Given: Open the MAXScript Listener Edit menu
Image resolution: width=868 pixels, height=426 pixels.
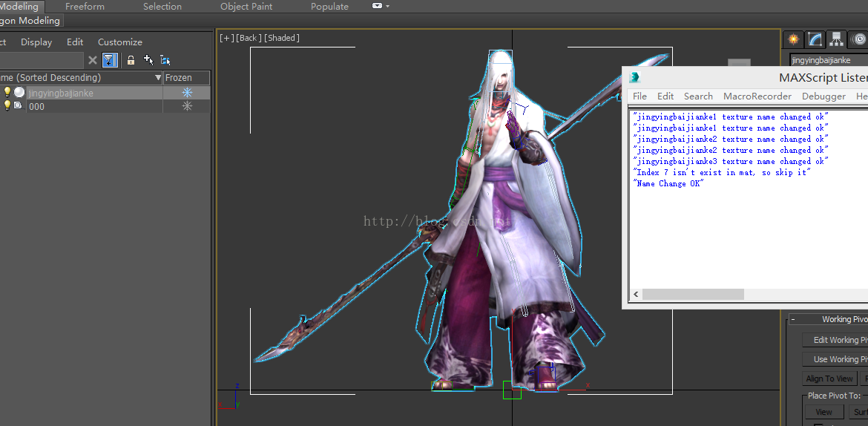Looking at the screenshot, I should [665, 96].
